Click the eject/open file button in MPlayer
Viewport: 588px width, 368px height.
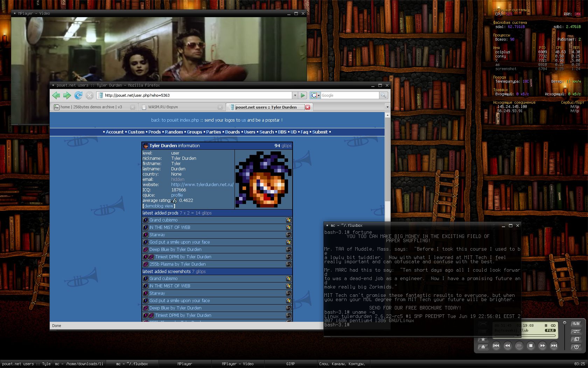483,347
